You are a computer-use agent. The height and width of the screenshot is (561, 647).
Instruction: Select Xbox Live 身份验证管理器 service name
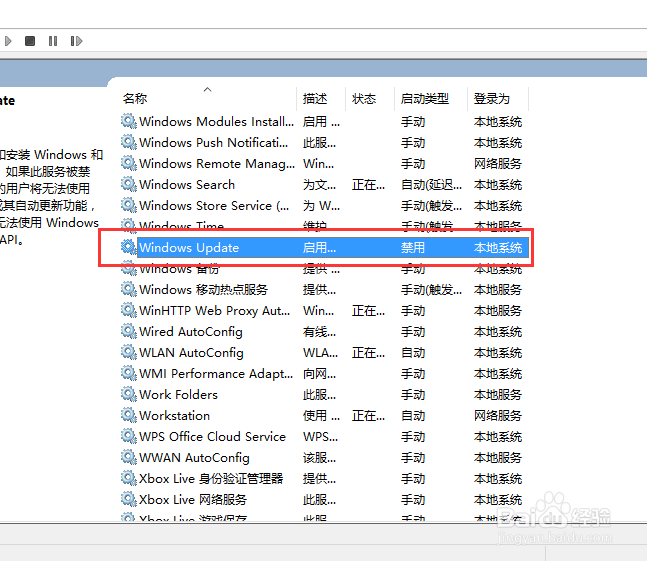pyautogui.click(x=211, y=479)
